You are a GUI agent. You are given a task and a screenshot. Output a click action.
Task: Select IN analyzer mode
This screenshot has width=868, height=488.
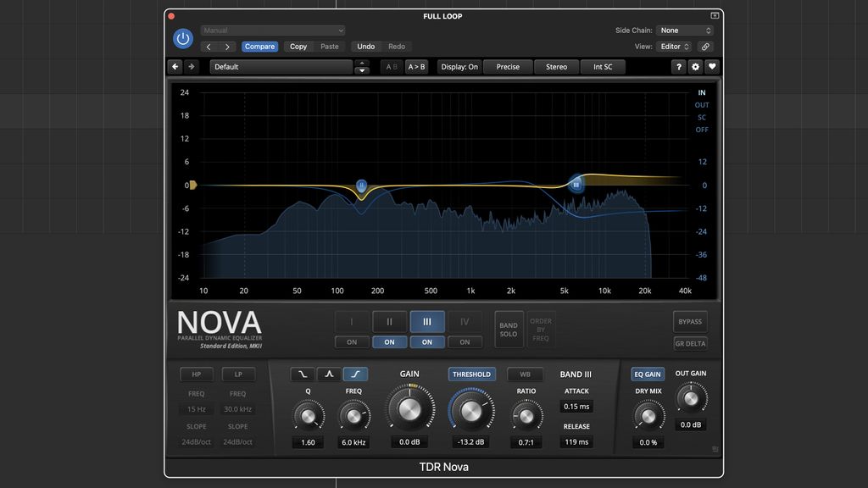click(702, 92)
